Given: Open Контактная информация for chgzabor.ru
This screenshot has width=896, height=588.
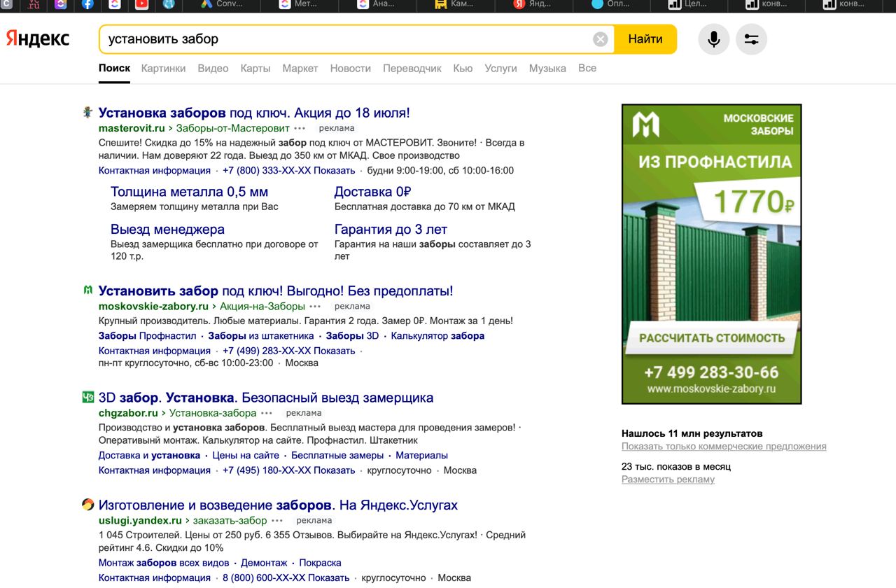Looking at the screenshot, I should pyautogui.click(x=155, y=470).
